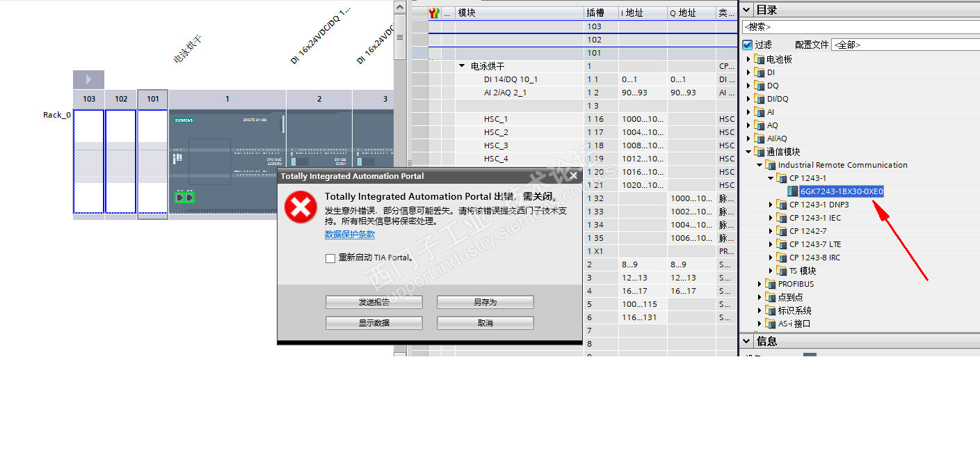
Task: Enable the 重新启动 TIA Portal checkbox
Action: [x=330, y=258]
